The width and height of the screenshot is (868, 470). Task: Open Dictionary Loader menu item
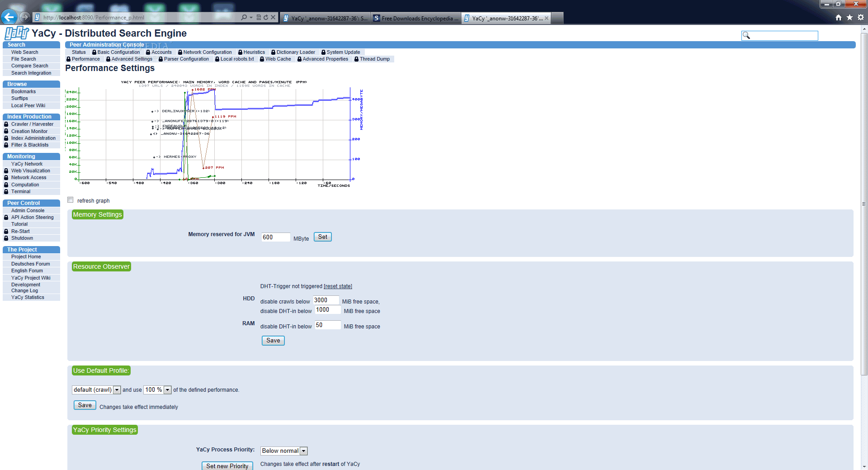(x=296, y=52)
